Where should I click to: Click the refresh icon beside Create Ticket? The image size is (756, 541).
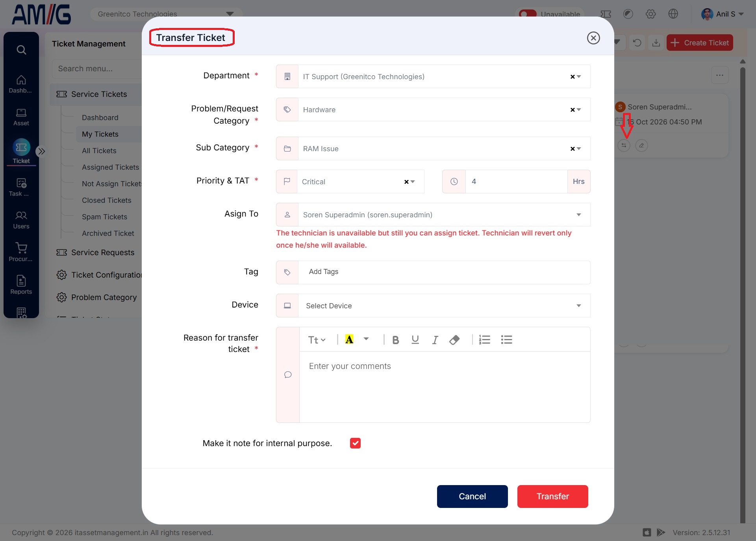[x=637, y=43]
